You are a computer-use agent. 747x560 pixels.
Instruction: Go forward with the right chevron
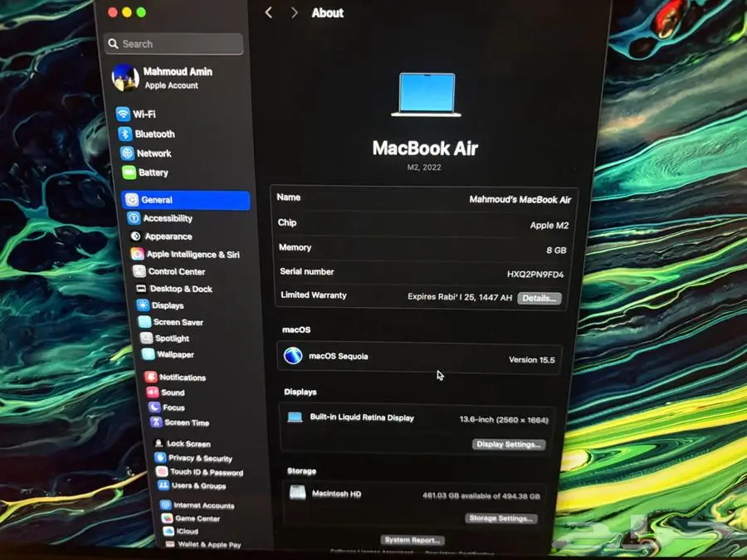(294, 12)
